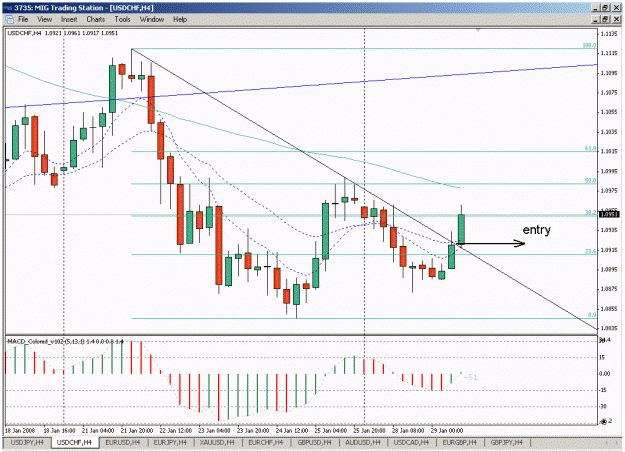Click the 21 Jan 04:00 time axis label

(x=98, y=431)
